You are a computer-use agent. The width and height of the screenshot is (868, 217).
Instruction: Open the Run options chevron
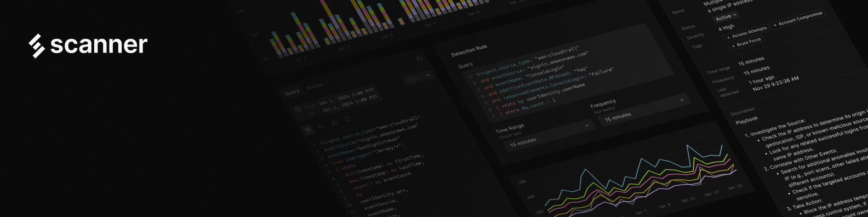pyautogui.click(x=427, y=75)
